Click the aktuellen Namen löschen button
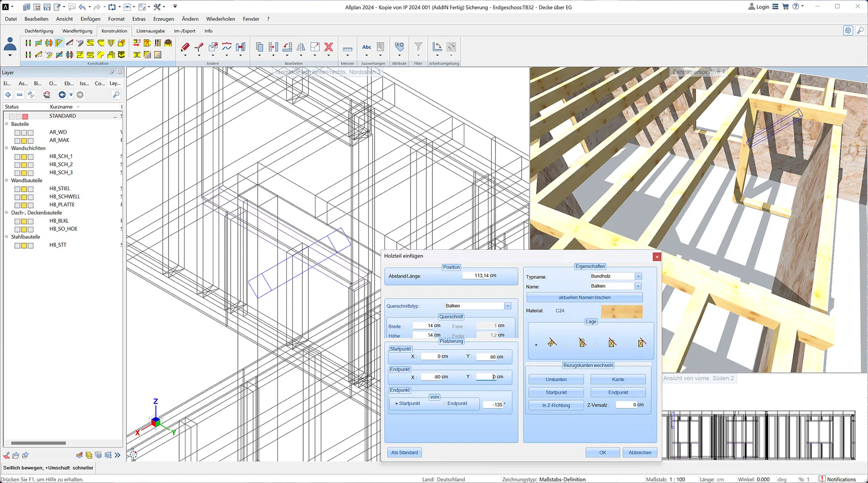Image resolution: width=868 pixels, height=483 pixels. tap(584, 297)
